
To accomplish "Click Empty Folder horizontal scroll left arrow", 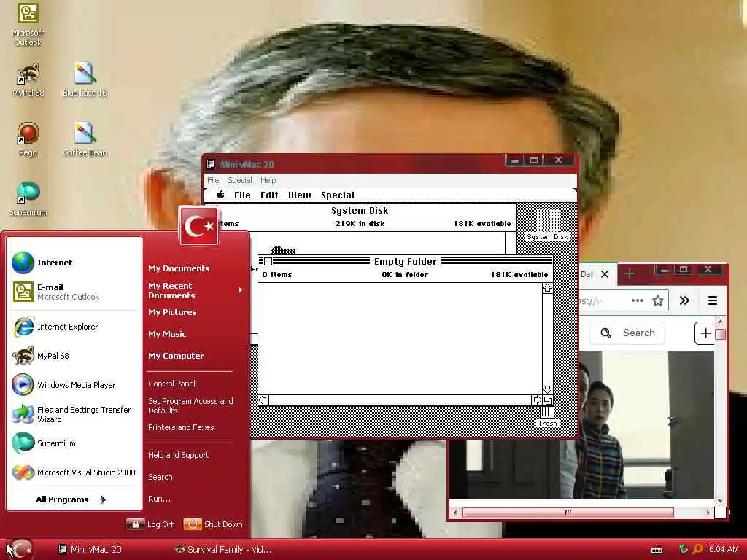I will (263, 400).
